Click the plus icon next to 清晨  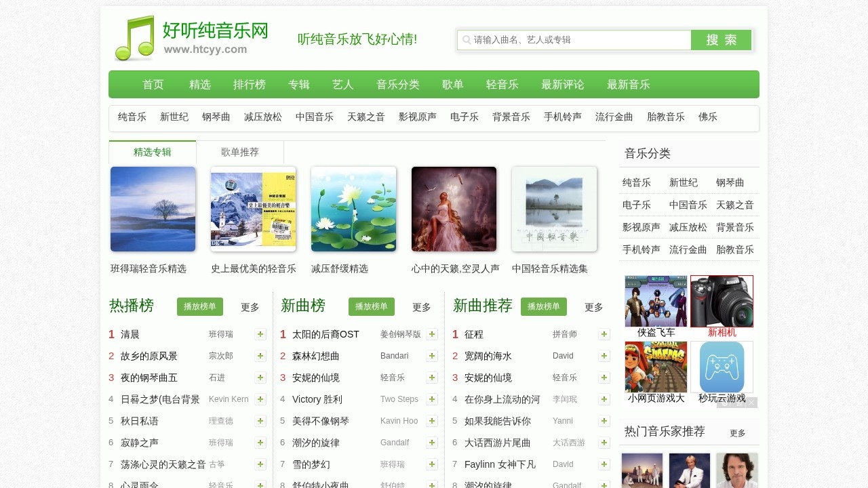click(260, 334)
